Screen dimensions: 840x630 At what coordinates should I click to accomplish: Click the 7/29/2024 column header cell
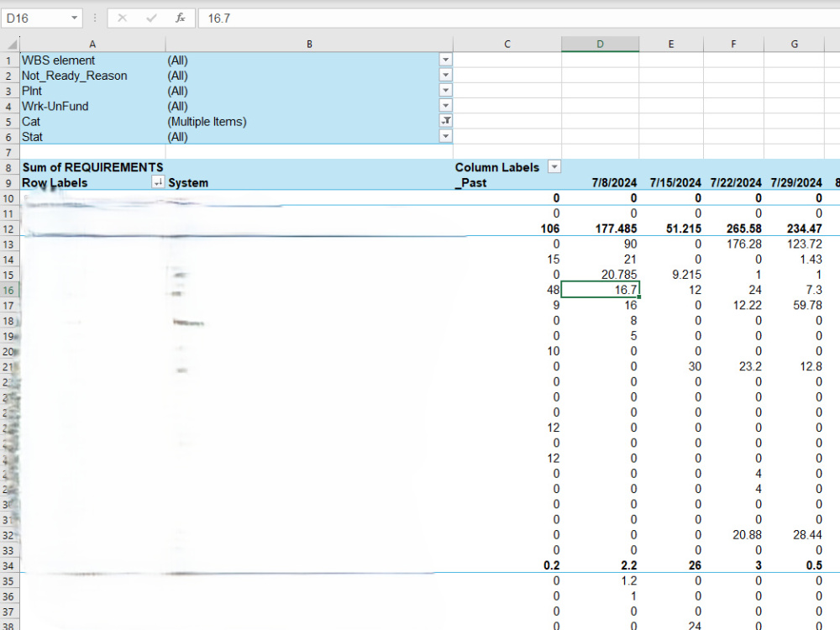(794, 182)
